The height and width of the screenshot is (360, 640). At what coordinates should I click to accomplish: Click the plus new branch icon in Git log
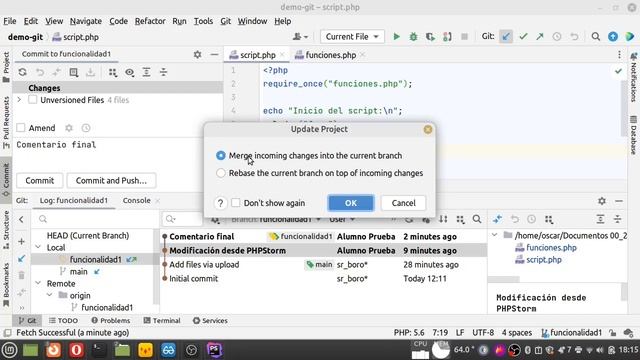coord(21,242)
